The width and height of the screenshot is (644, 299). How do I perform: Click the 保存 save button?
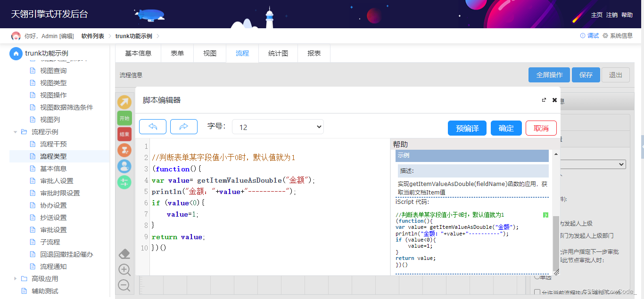[x=586, y=75]
